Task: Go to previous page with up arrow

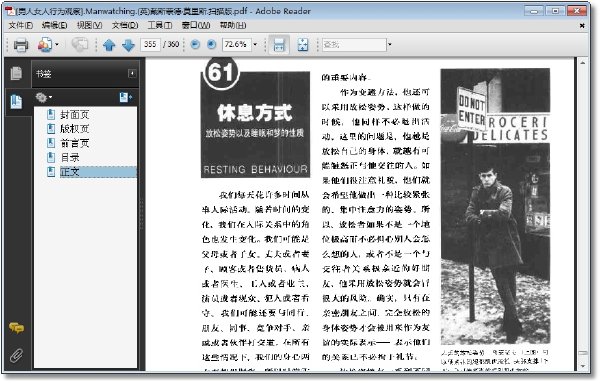Action: [109, 45]
